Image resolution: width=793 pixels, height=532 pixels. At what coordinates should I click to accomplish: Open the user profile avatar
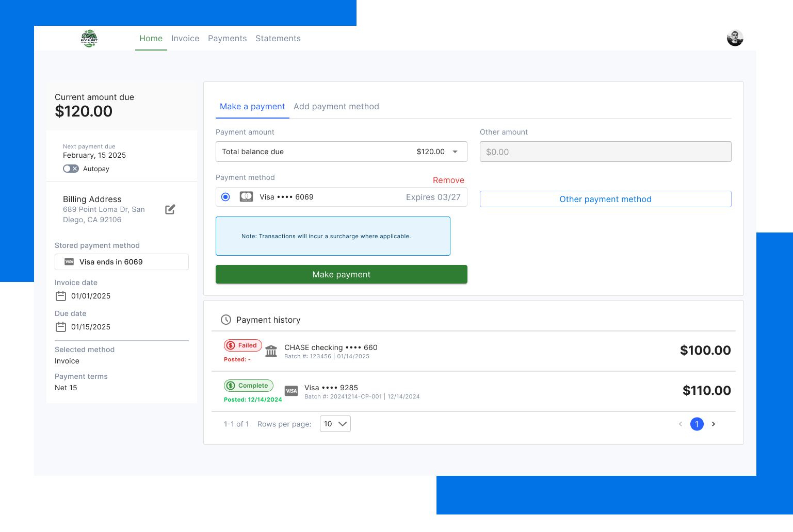click(x=735, y=38)
